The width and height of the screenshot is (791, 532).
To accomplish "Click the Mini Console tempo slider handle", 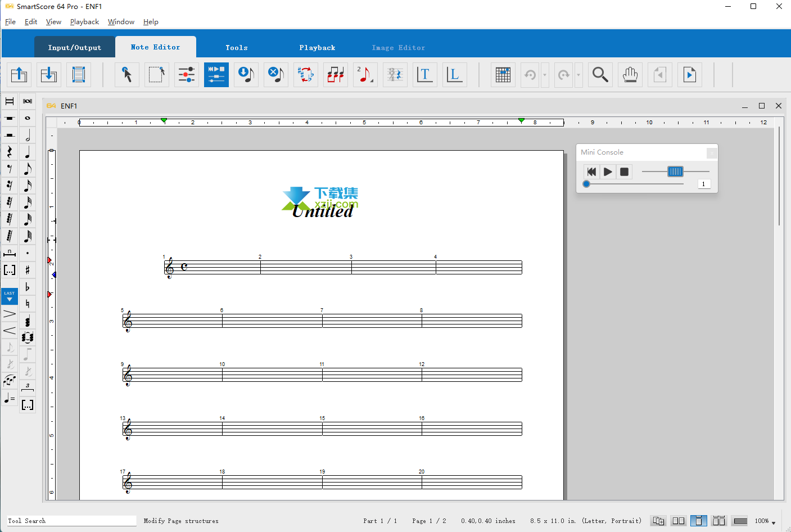I will pos(675,172).
